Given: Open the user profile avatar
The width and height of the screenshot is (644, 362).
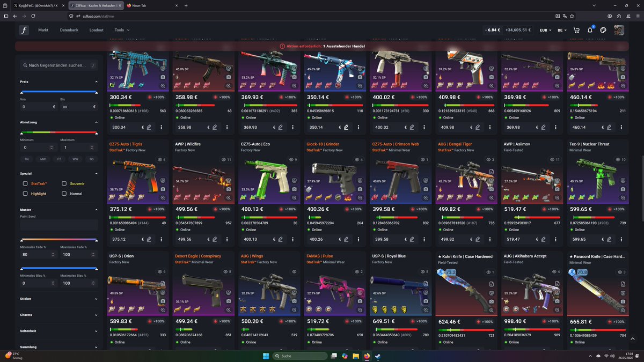Looking at the screenshot, I should [x=619, y=30].
